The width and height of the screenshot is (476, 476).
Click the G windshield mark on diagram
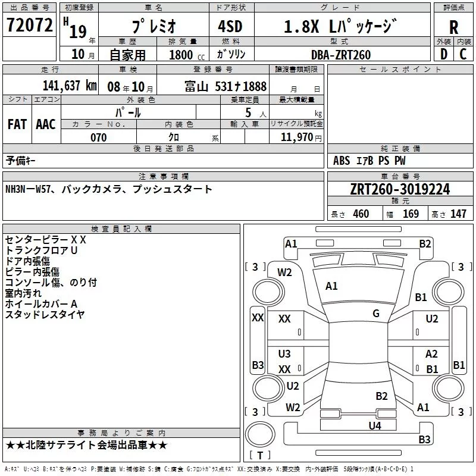coord(376,314)
